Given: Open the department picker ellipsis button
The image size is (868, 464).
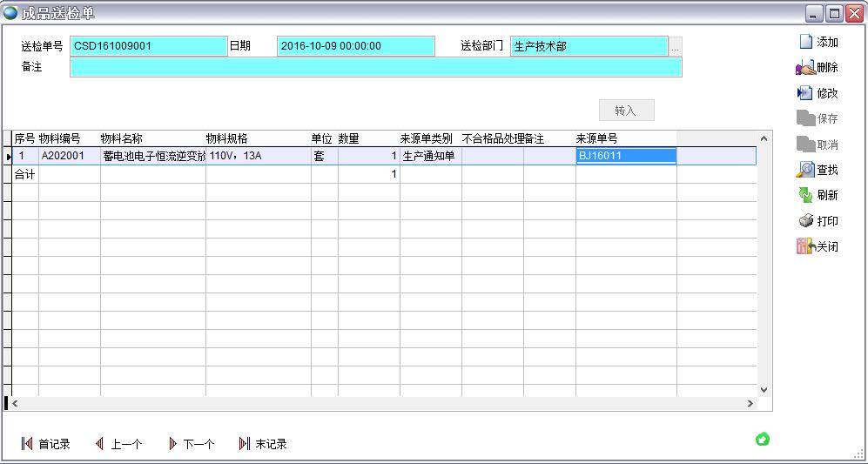Looking at the screenshot, I should pos(676,46).
